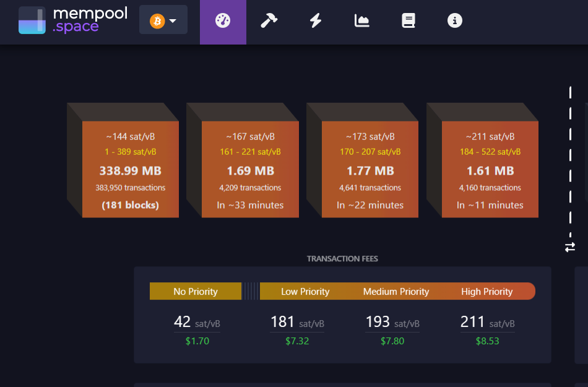Click the Medium Priority fee label
Viewport: 588px width, 387px height.
[396, 292]
